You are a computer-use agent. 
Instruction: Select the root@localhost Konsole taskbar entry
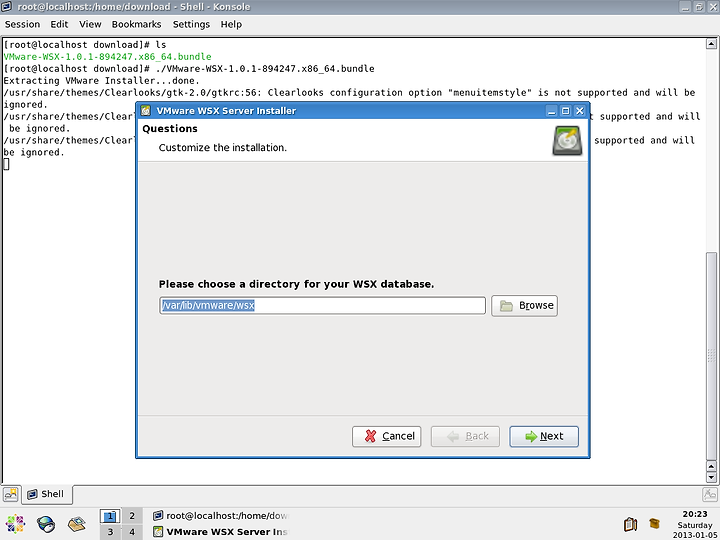(221, 516)
